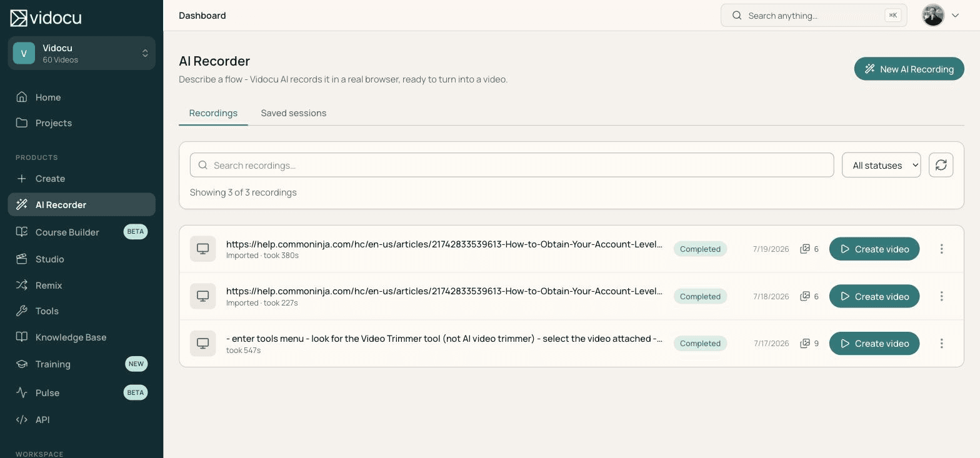Click monitor icon of 7/19/2026 recording
The width and height of the screenshot is (980, 458).
tap(203, 249)
